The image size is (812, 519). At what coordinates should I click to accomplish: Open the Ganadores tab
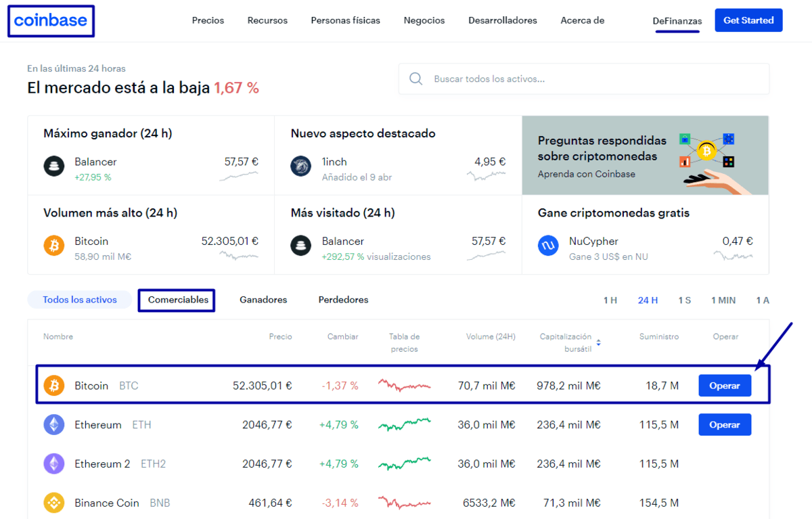pos(263,300)
